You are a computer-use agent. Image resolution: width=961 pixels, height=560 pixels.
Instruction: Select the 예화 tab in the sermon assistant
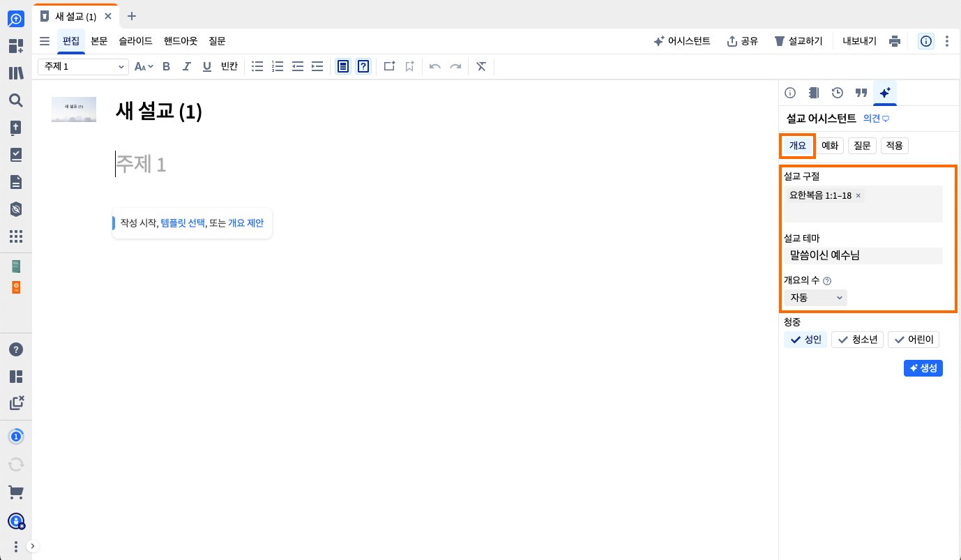(830, 146)
